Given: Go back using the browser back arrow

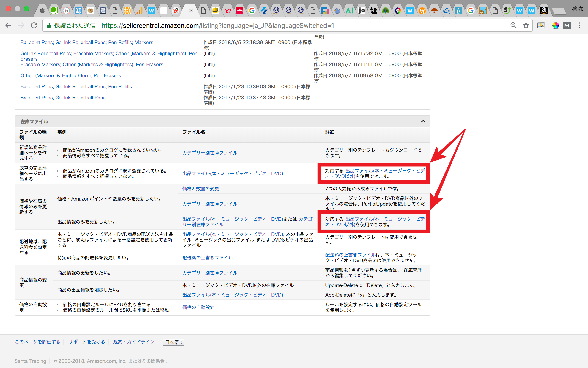Looking at the screenshot, I should 8,25.
